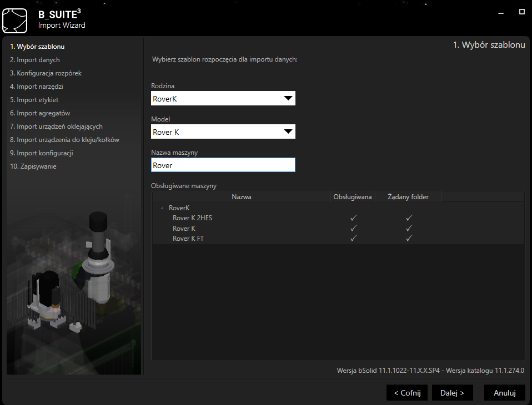Minimize the Import Wizard window

click(501, 13)
